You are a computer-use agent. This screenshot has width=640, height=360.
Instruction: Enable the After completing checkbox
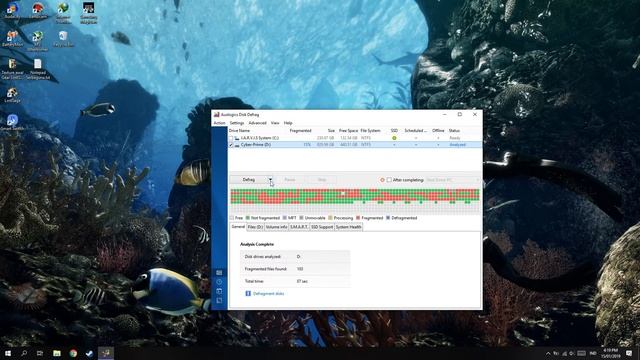coord(389,180)
